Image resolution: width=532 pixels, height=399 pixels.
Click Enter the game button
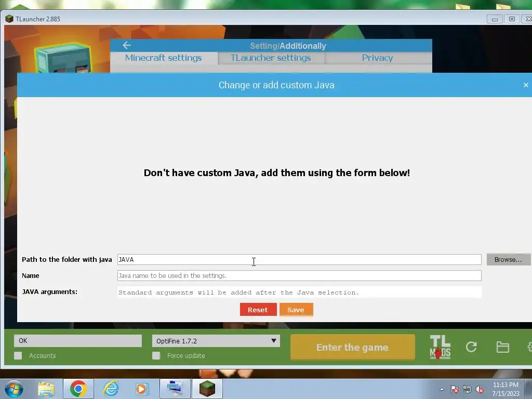[x=353, y=347]
